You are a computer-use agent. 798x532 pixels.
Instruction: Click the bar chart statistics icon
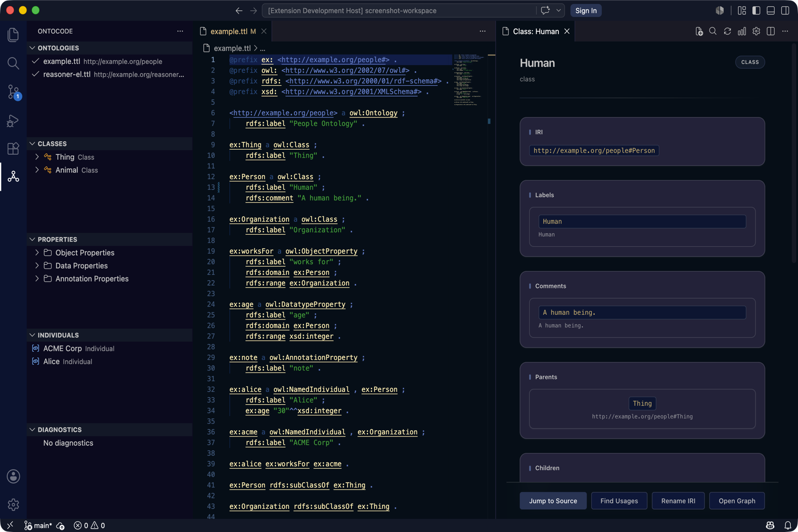click(x=742, y=32)
